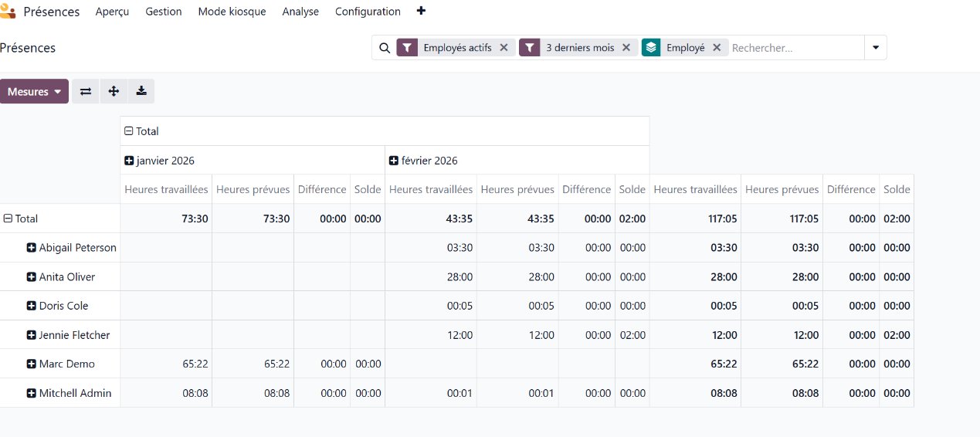Collapse the Total row
This screenshot has height=437, width=980.
coord(8,218)
